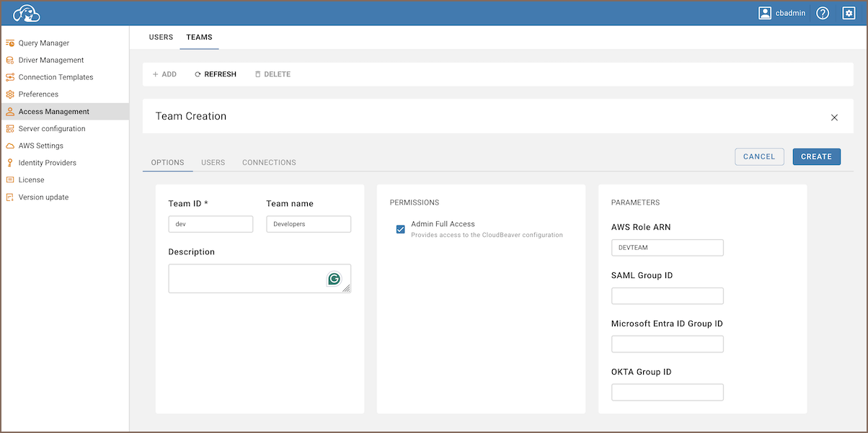Open the Preferences gear icon
The image size is (868, 433).
pyautogui.click(x=10, y=94)
